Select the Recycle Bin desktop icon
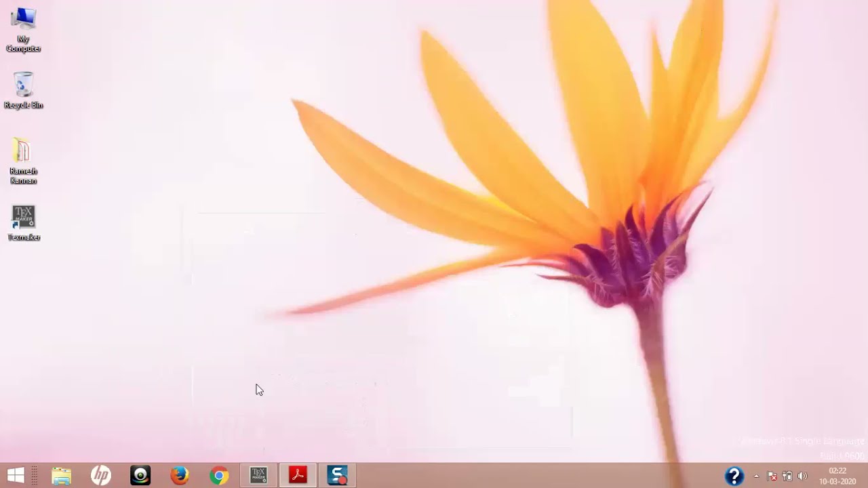The width and height of the screenshot is (868, 488). point(24,90)
